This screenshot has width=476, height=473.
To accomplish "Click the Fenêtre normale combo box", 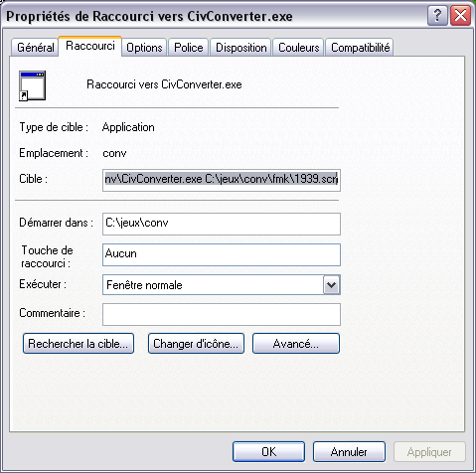I will (222, 285).
